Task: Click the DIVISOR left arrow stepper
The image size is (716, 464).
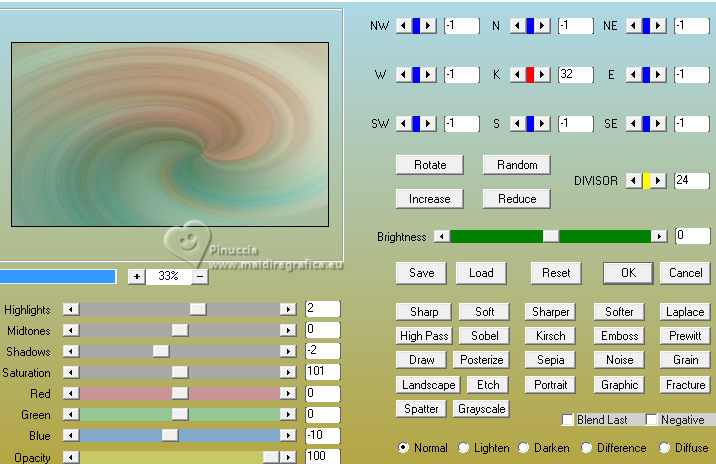Action: 634,181
